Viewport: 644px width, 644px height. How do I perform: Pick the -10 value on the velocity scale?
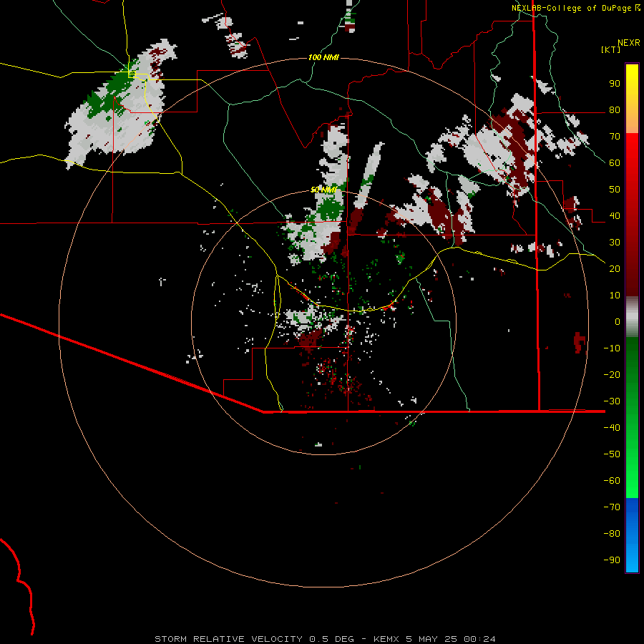coord(612,348)
